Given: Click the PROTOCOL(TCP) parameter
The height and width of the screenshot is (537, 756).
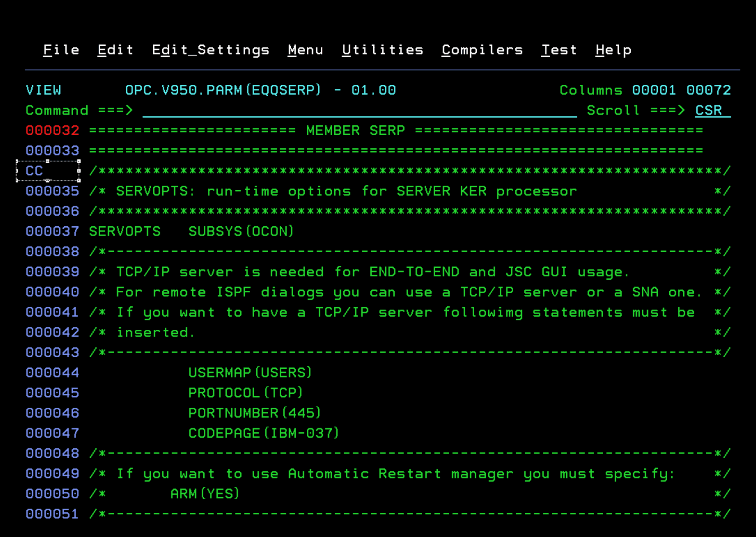Looking at the screenshot, I should pos(246,393).
